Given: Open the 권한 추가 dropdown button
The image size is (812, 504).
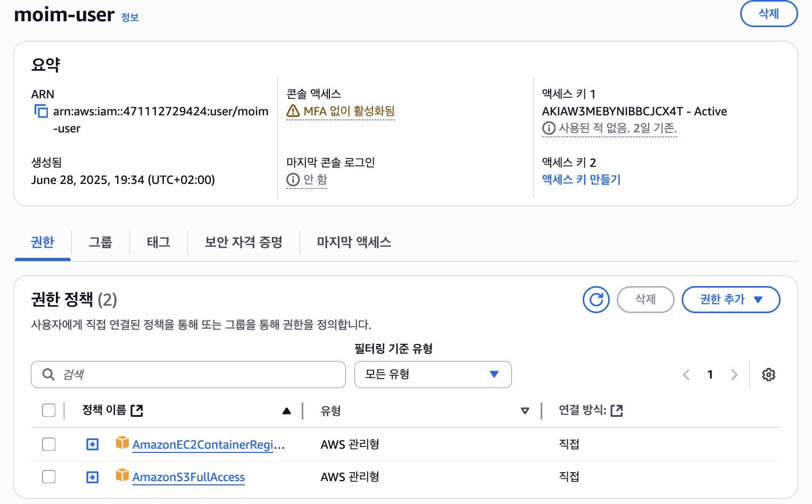Looking at the screenshot, I should pyautogui.click(x=731, y=299).
